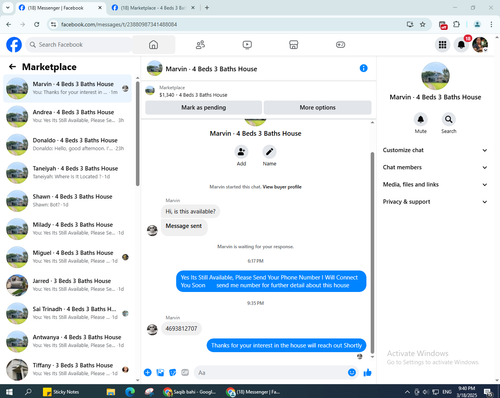
Task: Expand Media, files and links section
Action: pos(435,184)
